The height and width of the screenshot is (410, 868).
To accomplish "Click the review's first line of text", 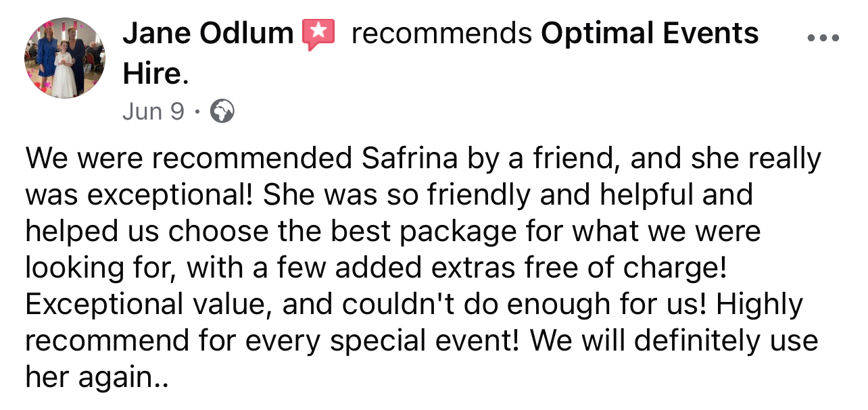I will (x=423, y=159).
